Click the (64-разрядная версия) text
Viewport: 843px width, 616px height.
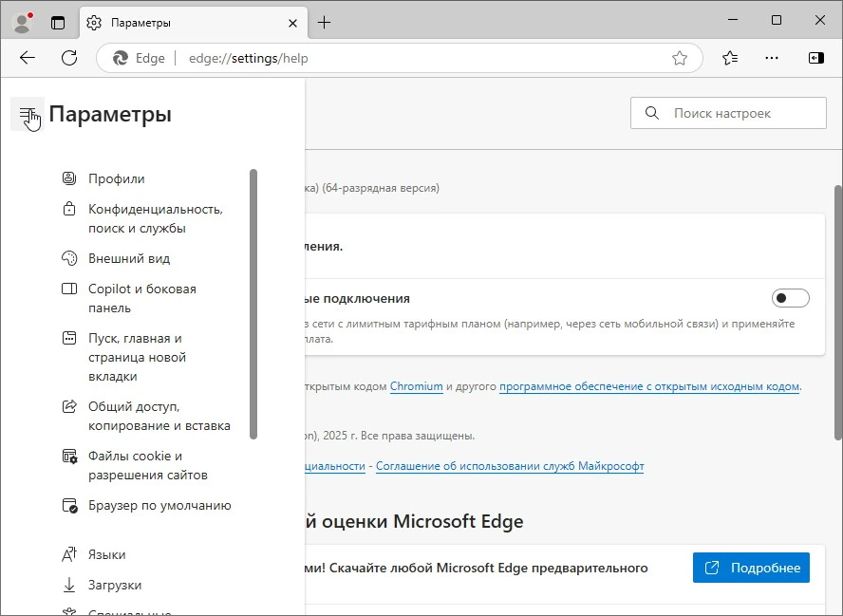[x=381, y=188]
